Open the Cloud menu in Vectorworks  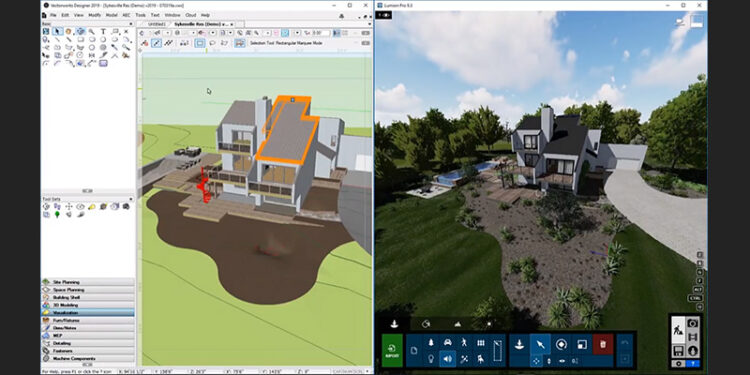pyautogui.click(x=190, y=15)
